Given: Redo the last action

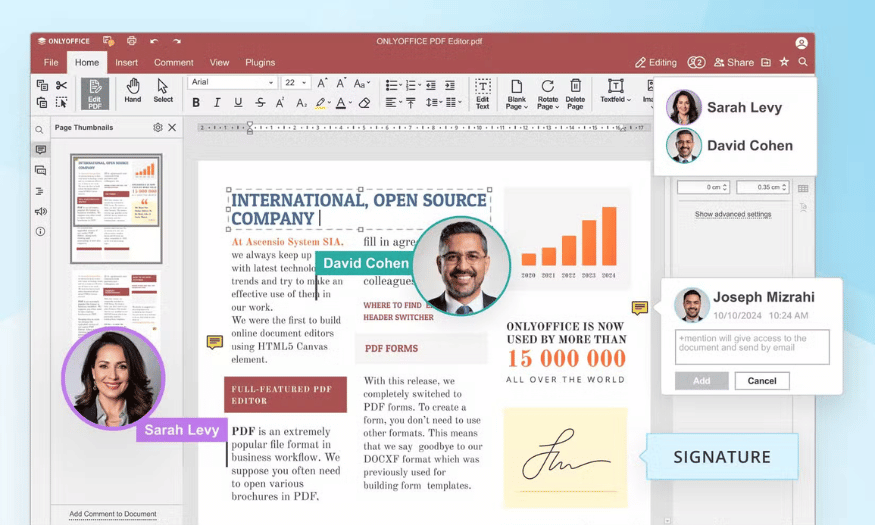Looking at the screenshot, I should 177,41.
